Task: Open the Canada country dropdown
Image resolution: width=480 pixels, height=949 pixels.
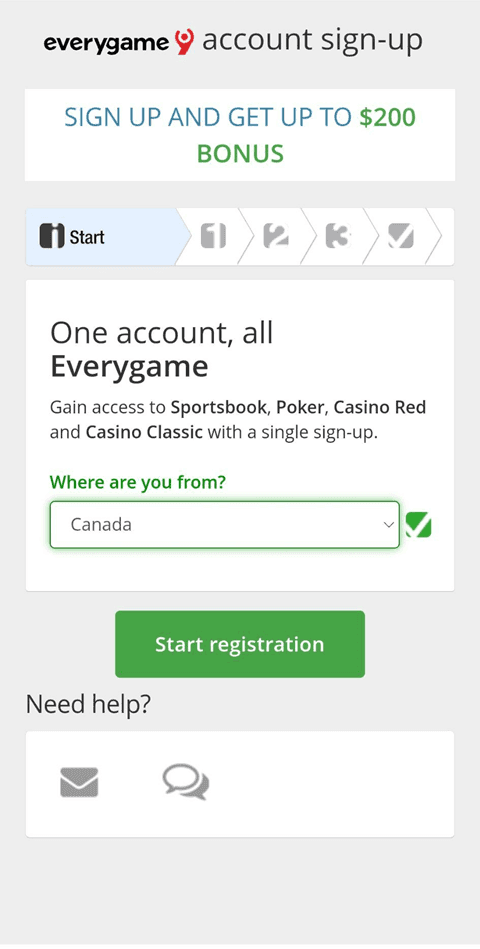Action: (x=225, y=525)
